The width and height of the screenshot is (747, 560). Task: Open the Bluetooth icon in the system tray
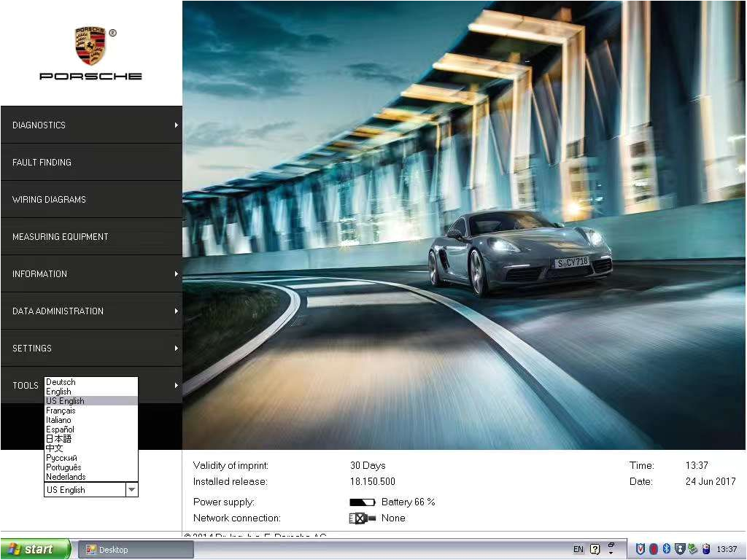click(666, 548)
